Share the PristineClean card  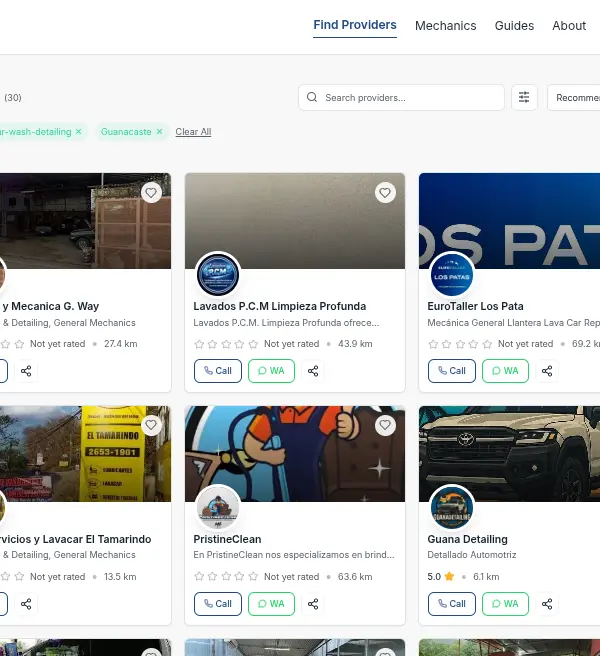point(313,604)
